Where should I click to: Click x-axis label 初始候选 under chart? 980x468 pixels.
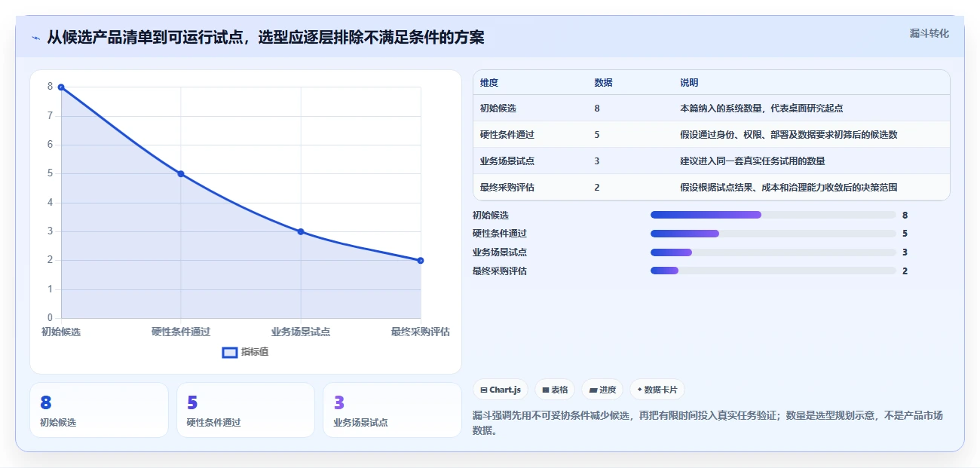pos(61,332)
